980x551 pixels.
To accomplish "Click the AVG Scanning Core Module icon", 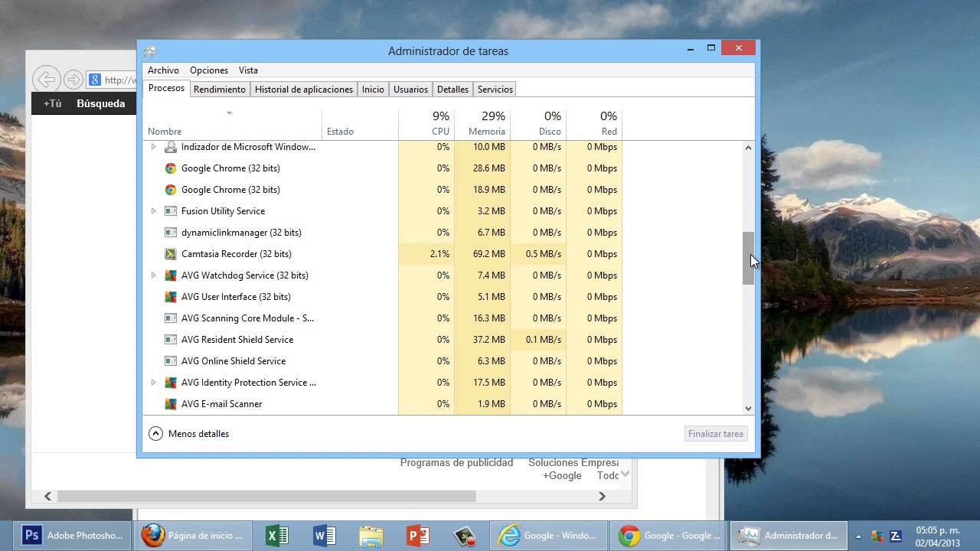I will (171, 318).
